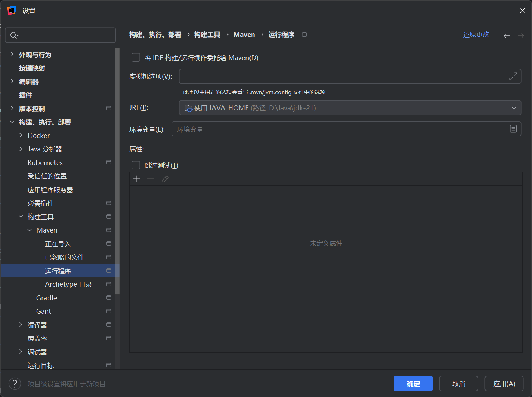Click project-level icon beside 覆盖率 row

(108, 338)
